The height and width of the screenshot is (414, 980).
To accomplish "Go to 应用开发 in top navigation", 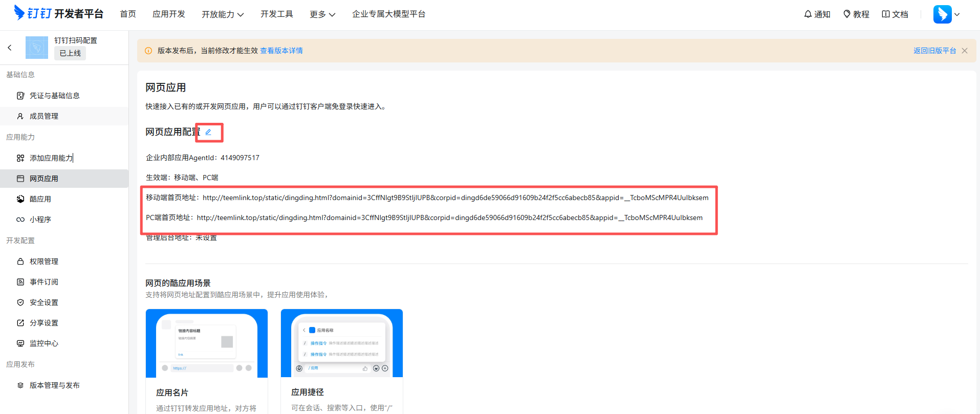I will [x=169, y=14].
